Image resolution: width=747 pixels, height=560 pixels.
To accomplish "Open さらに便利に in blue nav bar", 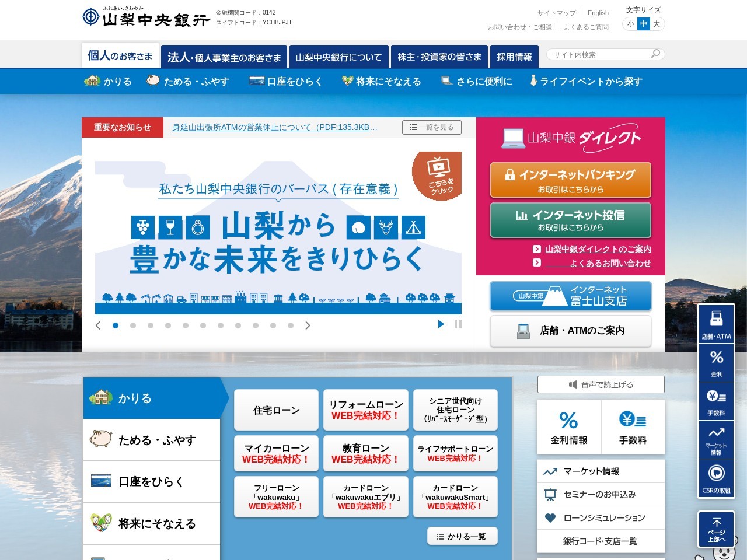I will (x=477, y=81).
